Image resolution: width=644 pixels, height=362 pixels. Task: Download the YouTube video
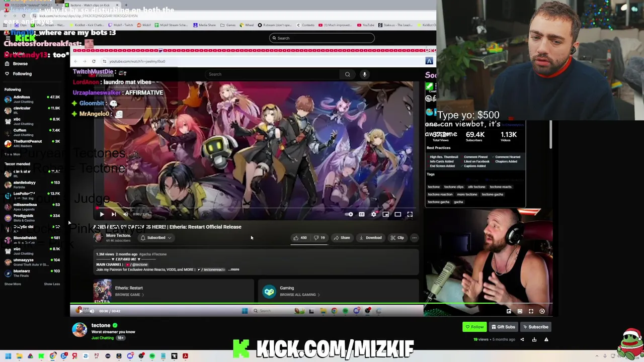coord(370,238)
